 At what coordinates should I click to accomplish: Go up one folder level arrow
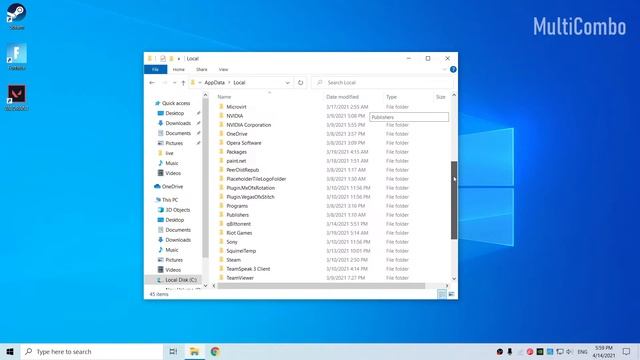(183, 82)
